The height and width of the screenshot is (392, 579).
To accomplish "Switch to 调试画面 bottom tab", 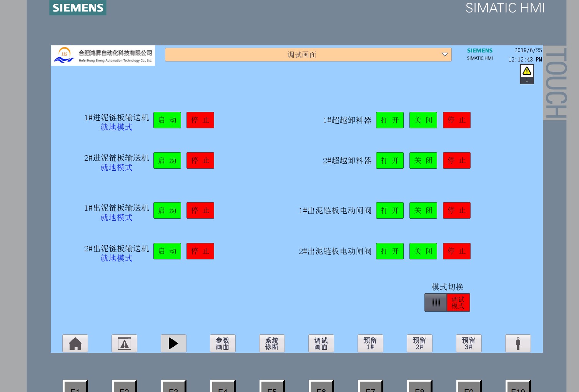I will (321, 343).
